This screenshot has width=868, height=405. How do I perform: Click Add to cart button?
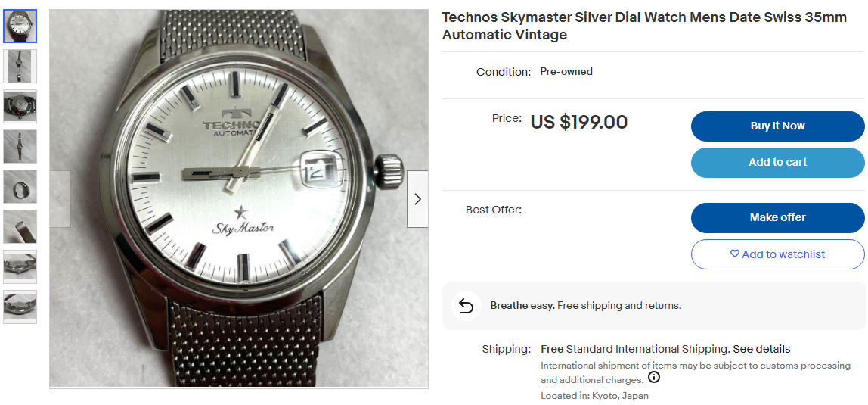pyautogui.click(x=777, y=163)
